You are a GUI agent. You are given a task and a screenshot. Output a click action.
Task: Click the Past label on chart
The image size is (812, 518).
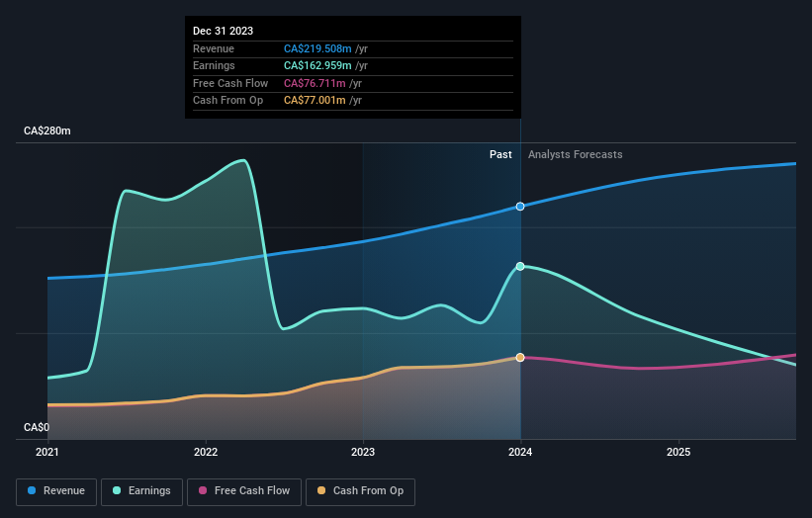click(x=500, y=154)
